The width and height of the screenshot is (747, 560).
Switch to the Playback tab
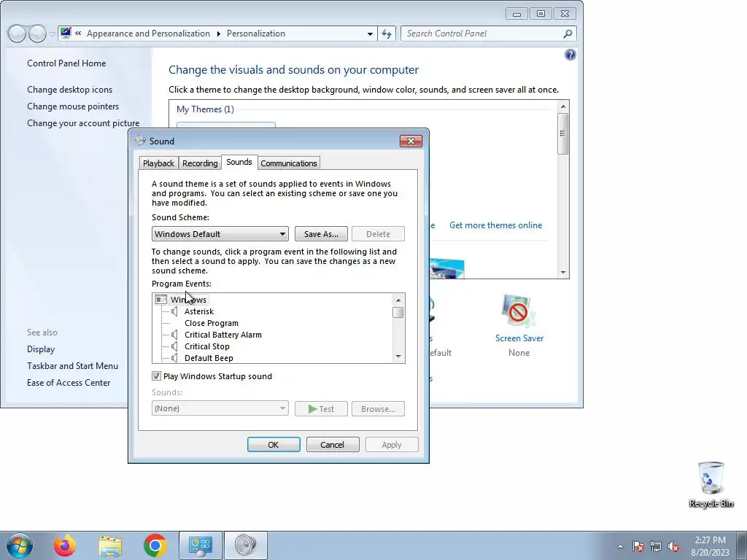pyautogui.click(x=158, y=163)
